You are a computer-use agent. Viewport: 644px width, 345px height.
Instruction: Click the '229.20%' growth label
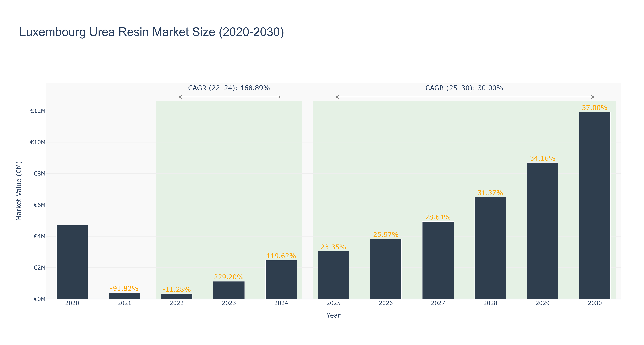pos(229,277)
